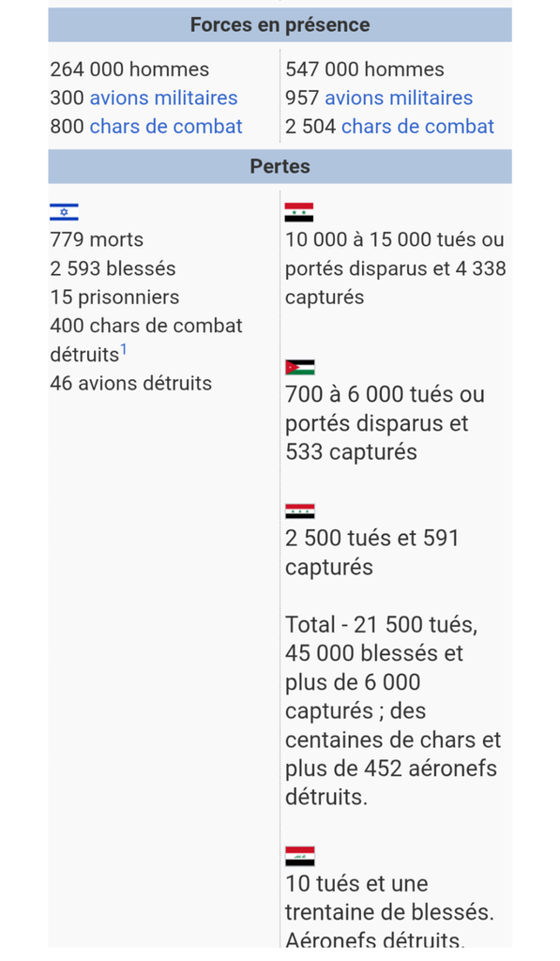Click the two-star Egypt flag icon

pyautogui.click(x=299, y=212)
